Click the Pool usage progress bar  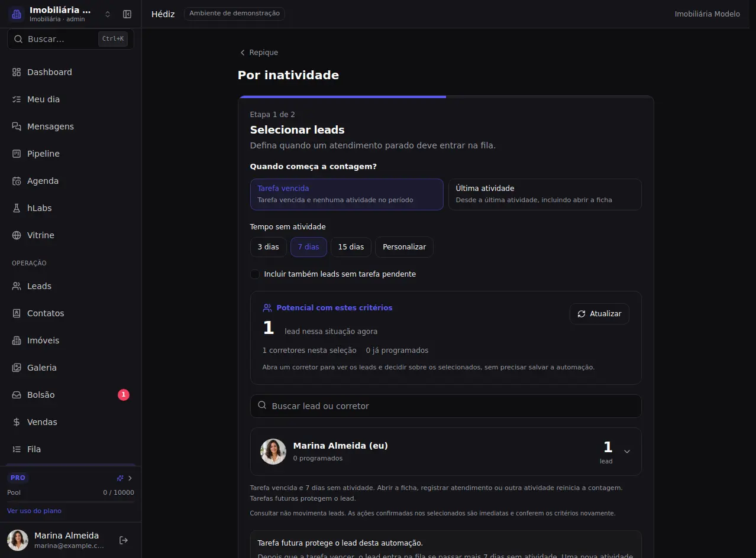click(70, 502)
